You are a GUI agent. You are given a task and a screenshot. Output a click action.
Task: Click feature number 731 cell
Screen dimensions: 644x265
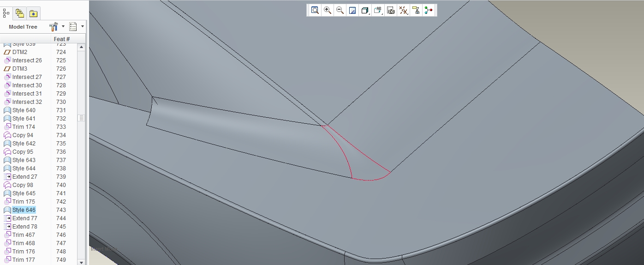click(x=61, y=110)
